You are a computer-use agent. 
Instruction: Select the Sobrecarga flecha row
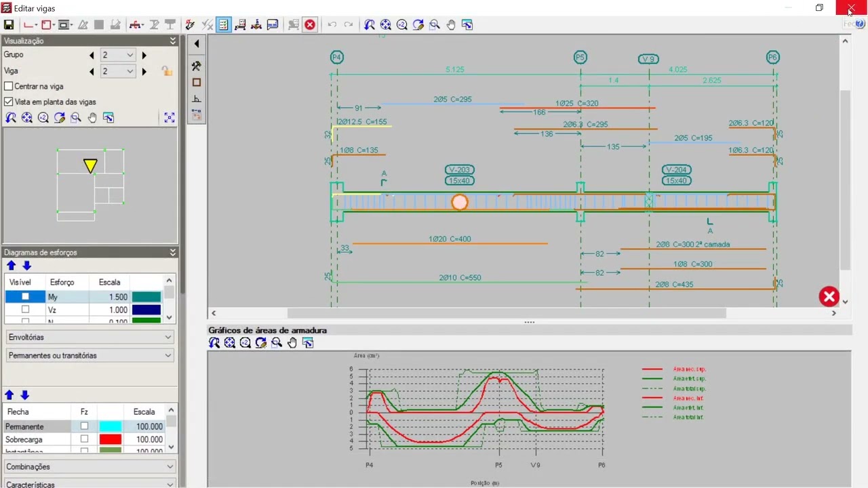click(x=84, y=439)
